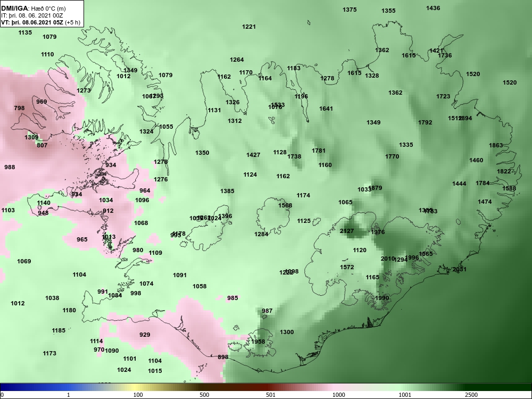Click the 1185 map value
The width and height of the screenshot is (532, 399).
(x=59, y=330)
